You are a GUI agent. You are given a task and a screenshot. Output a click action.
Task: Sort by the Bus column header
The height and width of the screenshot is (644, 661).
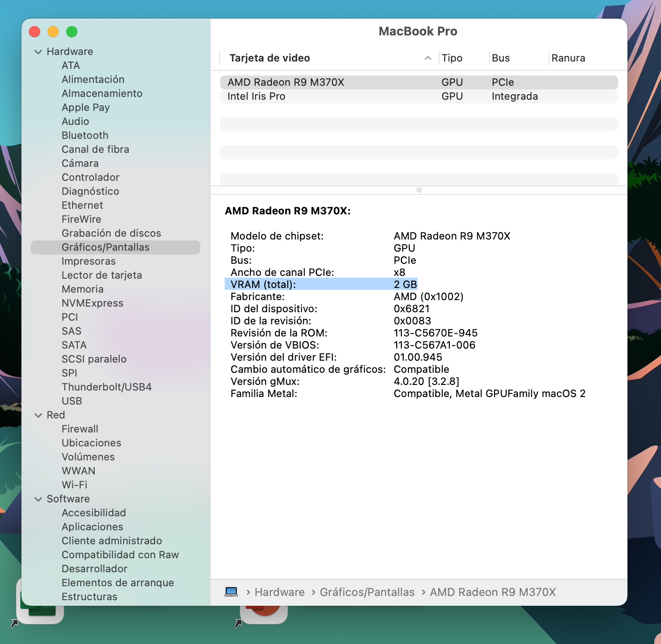(x=501, y=58)
